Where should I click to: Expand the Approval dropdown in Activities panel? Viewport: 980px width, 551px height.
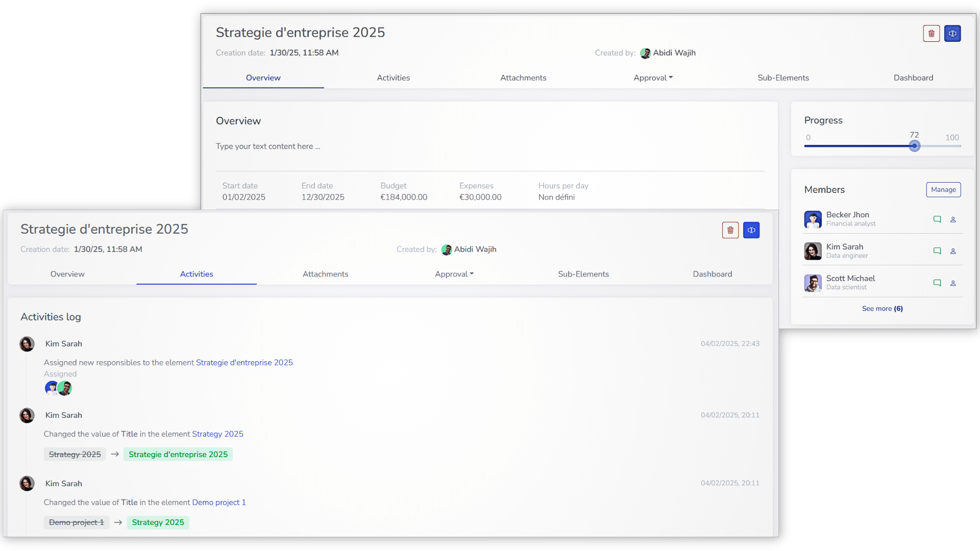click(454, 274)
